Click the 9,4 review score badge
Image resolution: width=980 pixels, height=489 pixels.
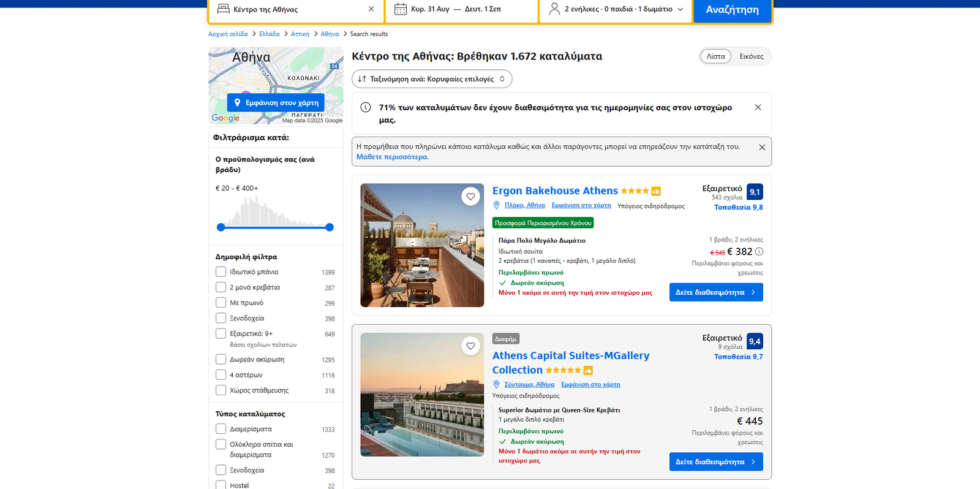(755, 341)
